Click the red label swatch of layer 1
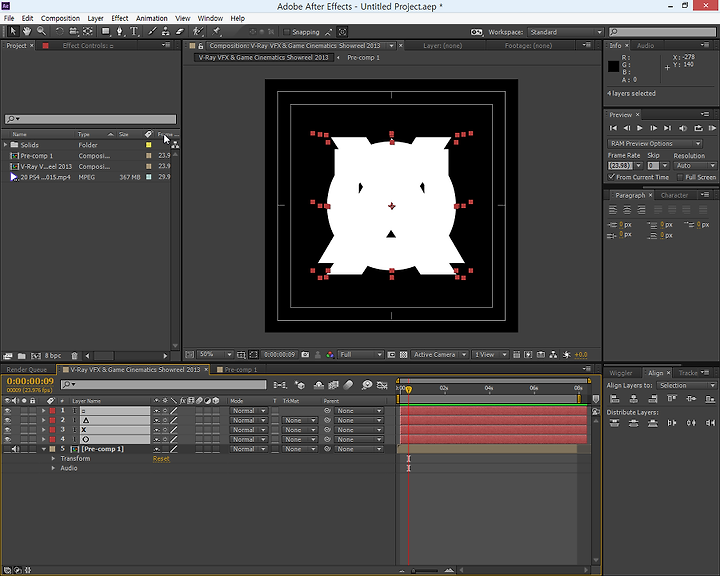Viewport: 720px width, 576px height. pyautogui.click(x=52, y=411)
